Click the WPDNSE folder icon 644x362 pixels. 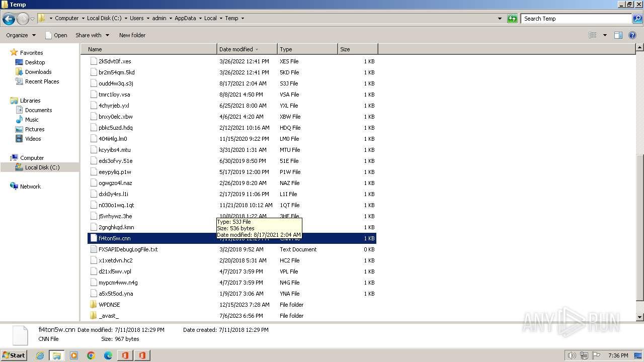coord(94,305)
